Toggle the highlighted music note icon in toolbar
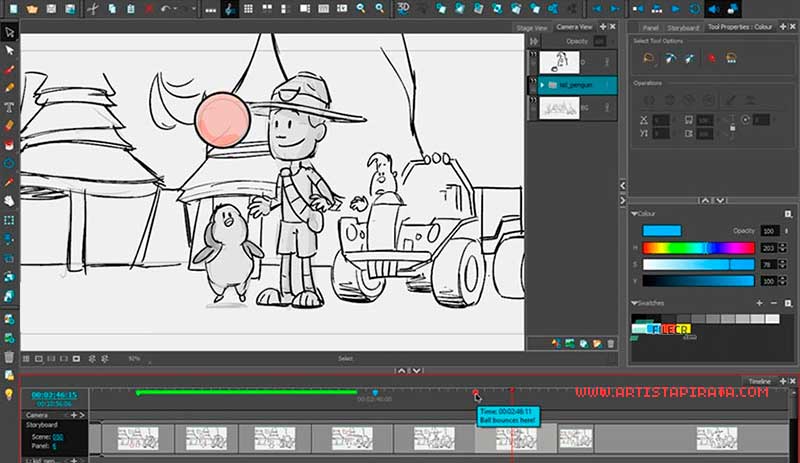800x463 pixels. click(x=230, y=9)
